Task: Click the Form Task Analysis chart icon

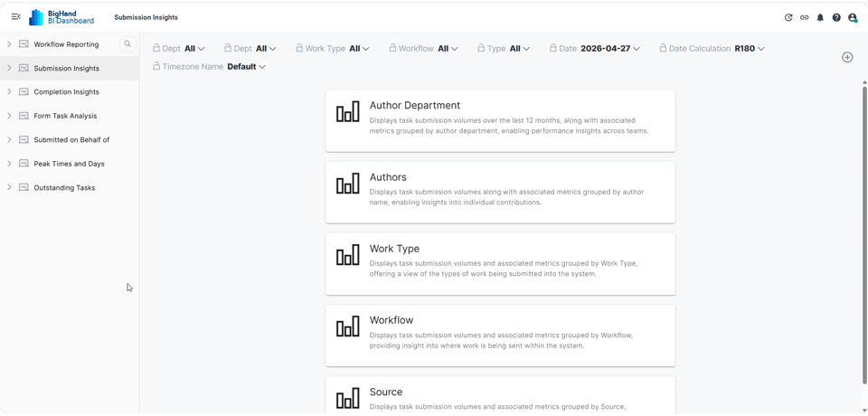Action: (x=24, y=116)
